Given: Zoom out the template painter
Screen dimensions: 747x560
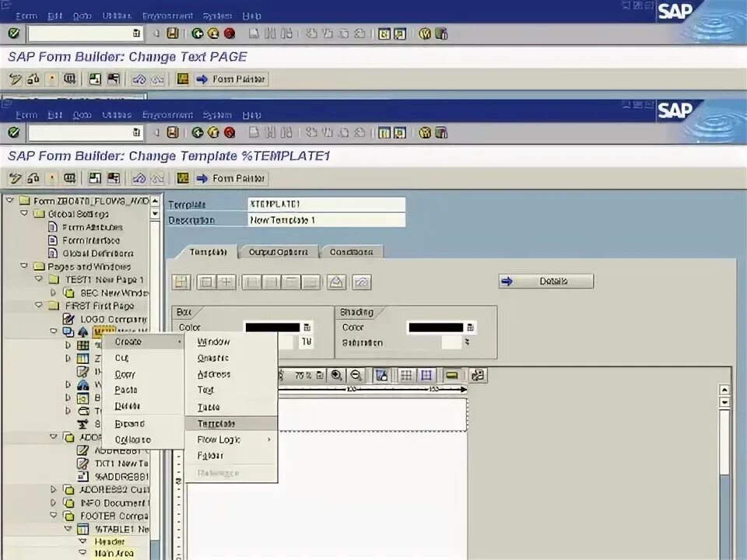Looking at the screenshot, I should tap(356, 375).
